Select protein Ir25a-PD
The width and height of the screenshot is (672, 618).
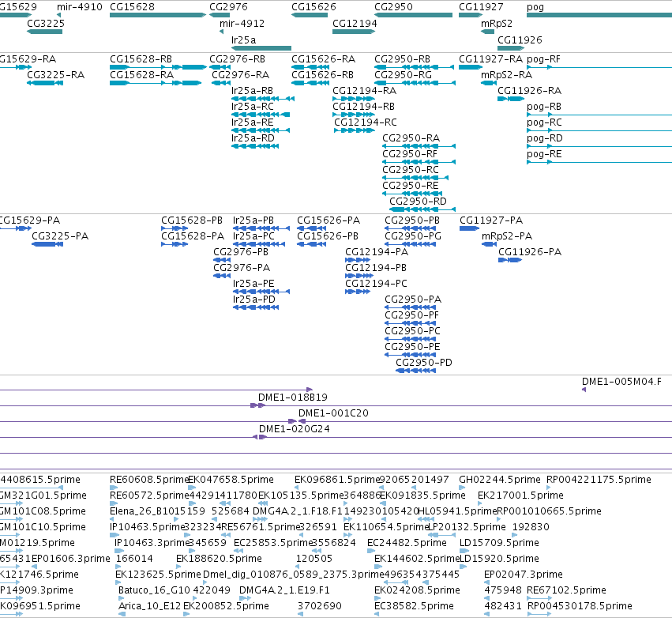[254, 300]
